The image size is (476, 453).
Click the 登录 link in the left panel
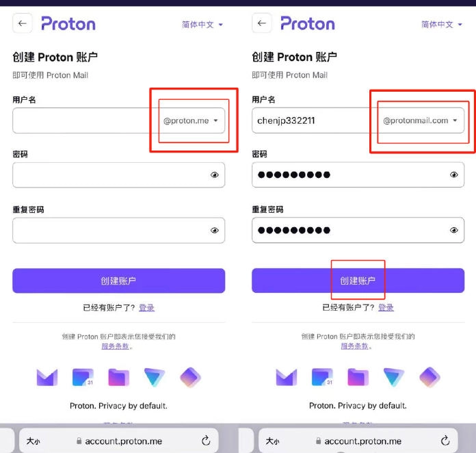click(146, 308)
